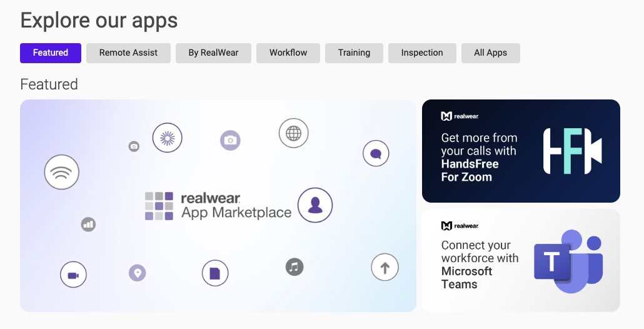This screenshot has height=329, width=644.
Task: Click the chat bubble icon in the banner
Action: 376,153
